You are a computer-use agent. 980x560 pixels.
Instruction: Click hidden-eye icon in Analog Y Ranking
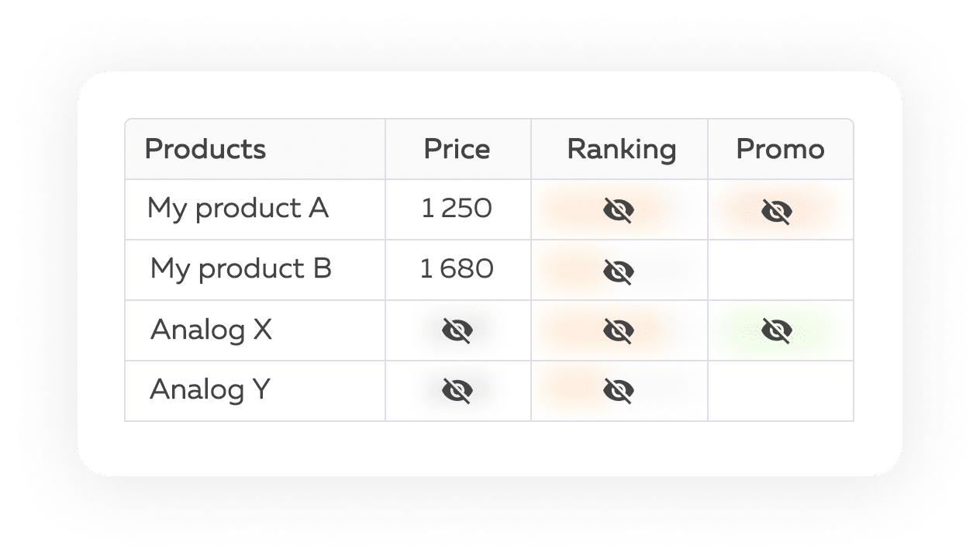(619, 391)
